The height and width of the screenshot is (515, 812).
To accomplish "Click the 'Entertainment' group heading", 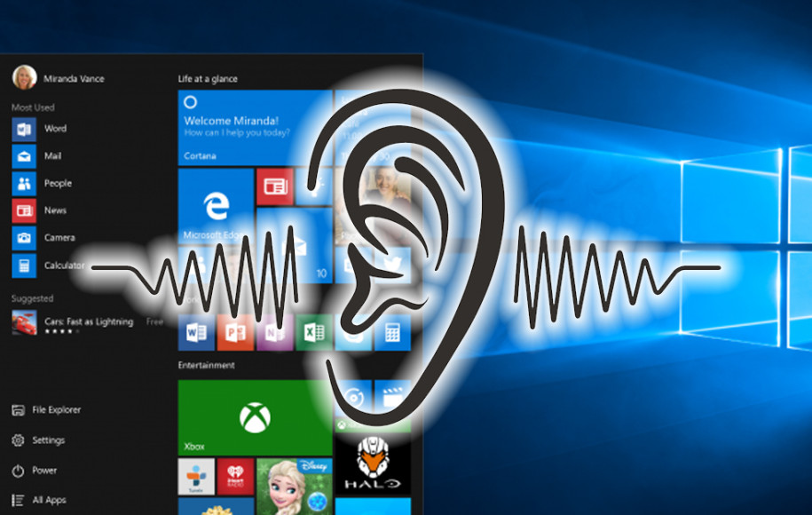I will 206,365.
